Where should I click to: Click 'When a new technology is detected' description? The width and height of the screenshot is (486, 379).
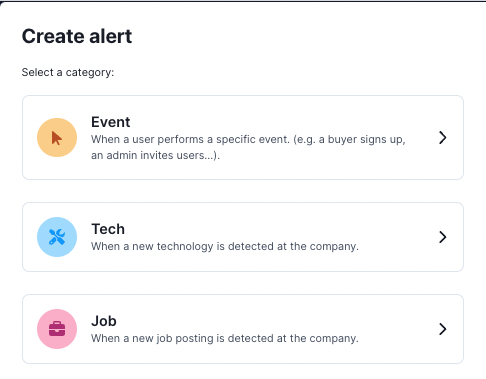[x=225, y=246]
